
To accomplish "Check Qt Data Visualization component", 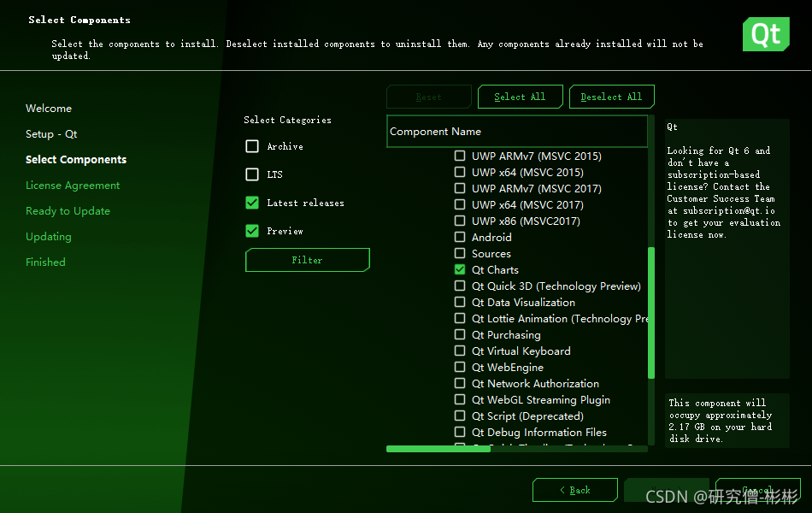I will [460, 302].
